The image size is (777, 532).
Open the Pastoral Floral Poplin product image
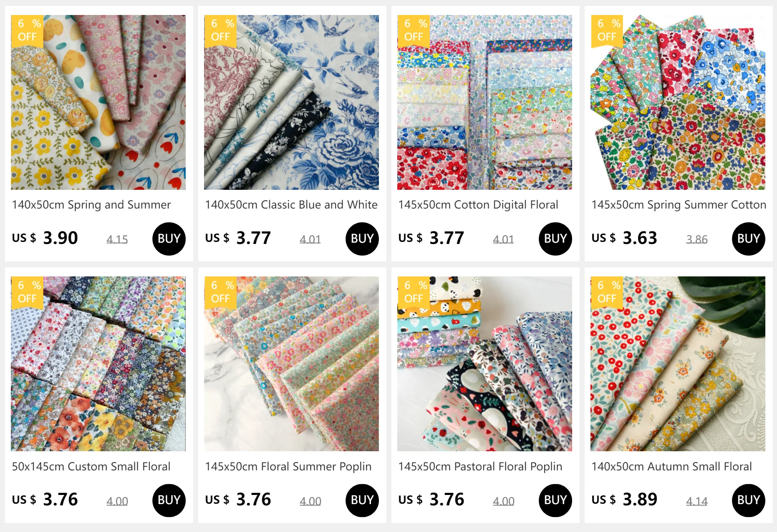tap(485, 364)
